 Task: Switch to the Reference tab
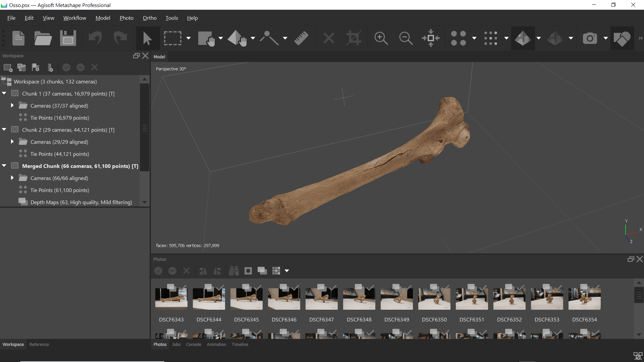point(39,345)
